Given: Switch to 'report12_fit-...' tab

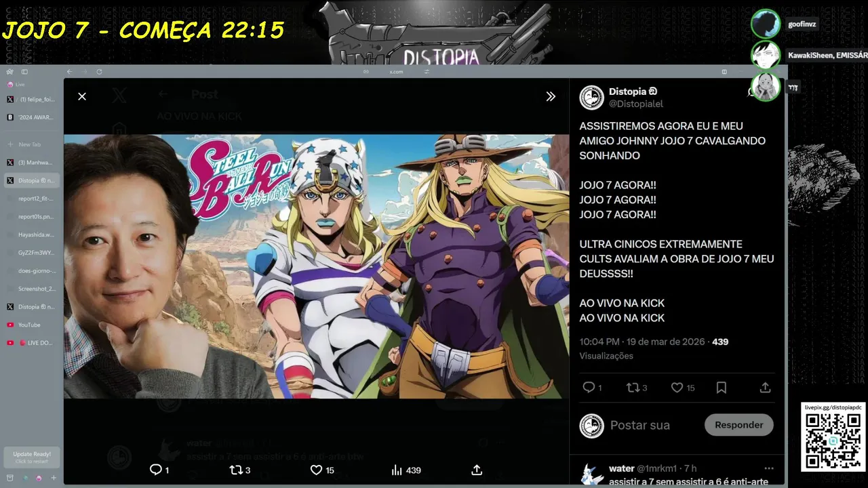Looking at the screenshot, I should (x=32, y=199).
